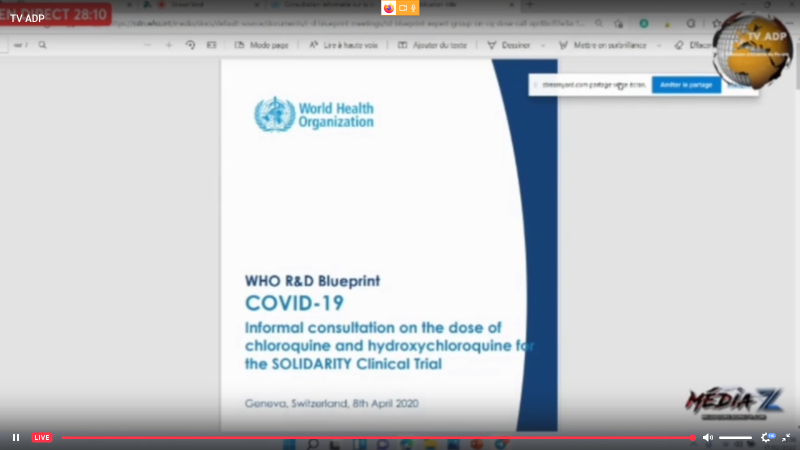Expand the Mettre en surbrillance dropdown arrow
Viewport: 800px width, 450px height.
pyautogui.click(x=659, y=45)
